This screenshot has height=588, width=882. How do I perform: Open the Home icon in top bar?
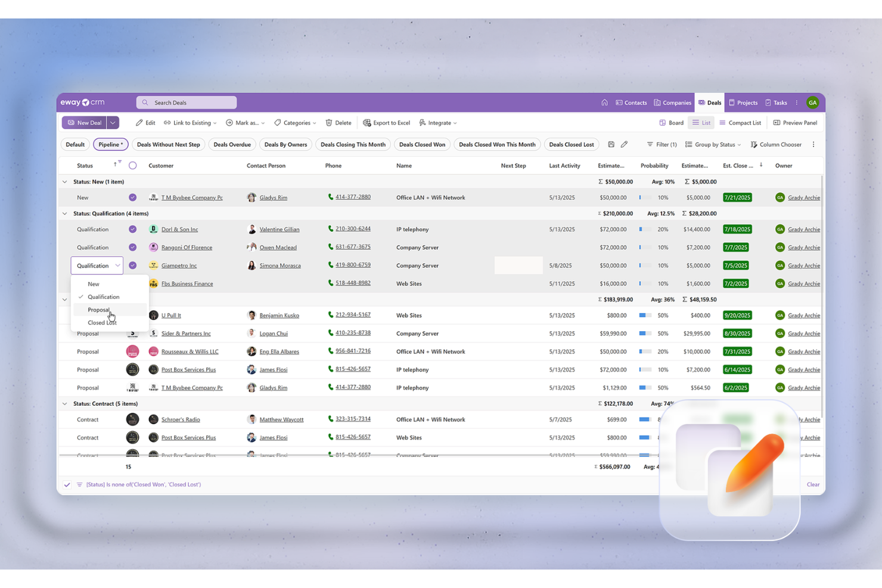(604, 102)
